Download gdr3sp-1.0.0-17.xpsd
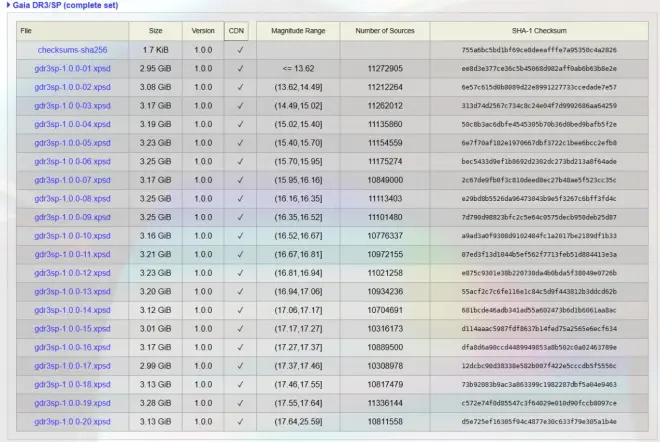Image resolution: width=660 pixels, height=442 pixels. [x=72, y=366]
